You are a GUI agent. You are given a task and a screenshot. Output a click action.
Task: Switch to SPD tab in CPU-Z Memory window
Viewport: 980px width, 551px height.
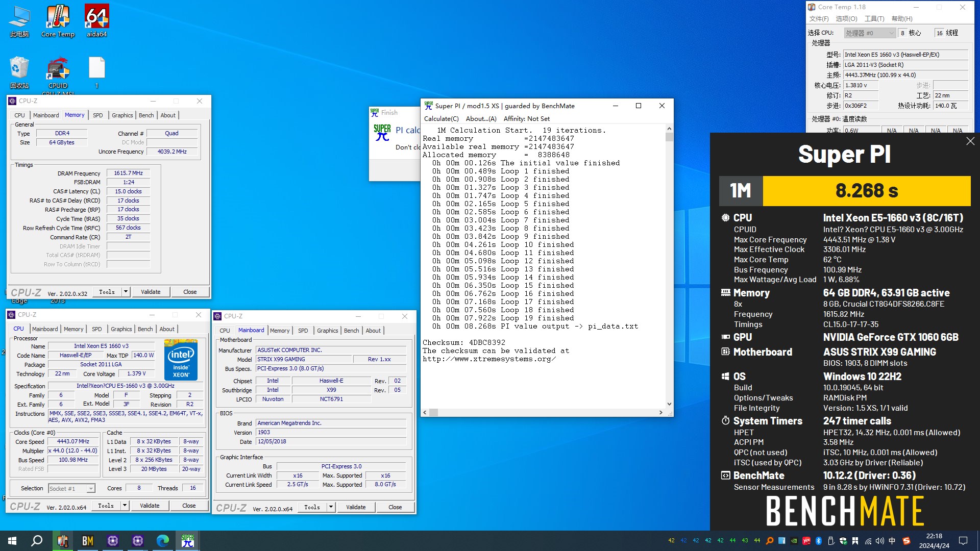click(x=98, y=115)
